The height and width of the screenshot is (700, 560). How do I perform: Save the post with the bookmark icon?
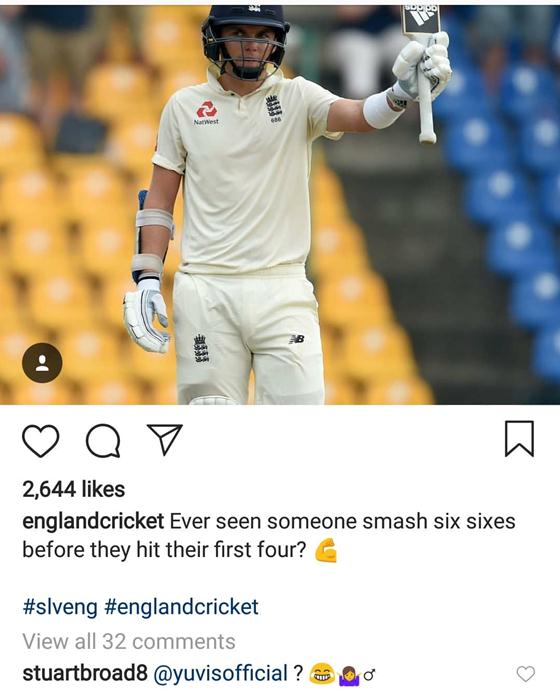pos(519,439)
